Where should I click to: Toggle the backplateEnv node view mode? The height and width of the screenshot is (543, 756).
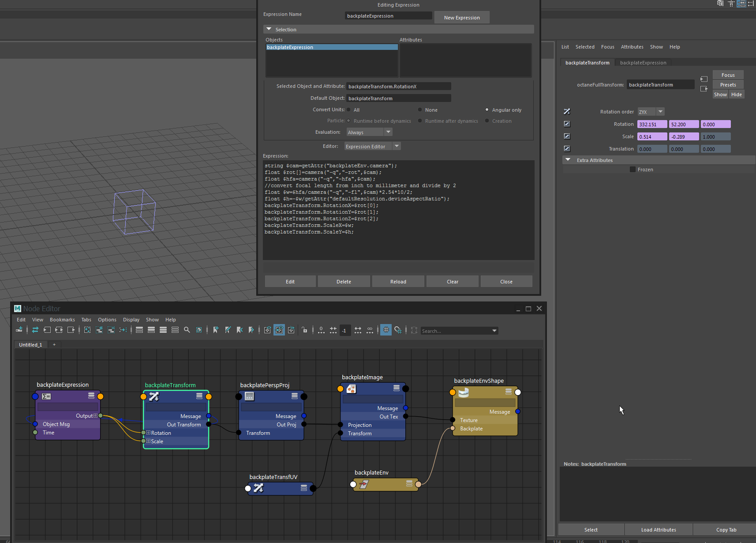tap(409, 484)
